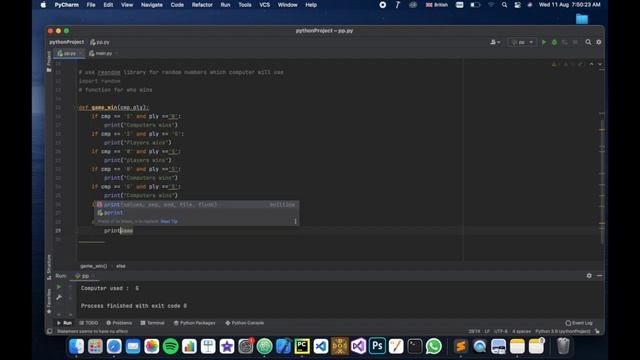
Task: Click the else breadcrumb below editor
Action: pos(121,266)
